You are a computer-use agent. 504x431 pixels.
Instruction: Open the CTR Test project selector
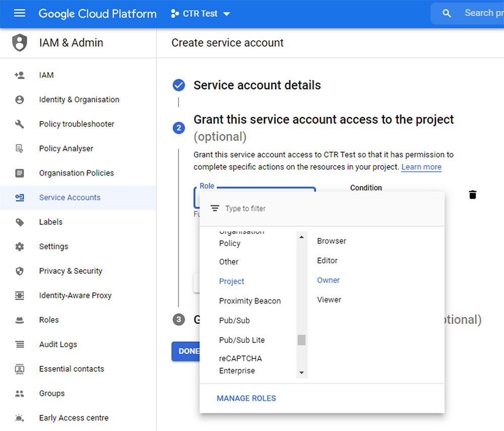point(201,14)
